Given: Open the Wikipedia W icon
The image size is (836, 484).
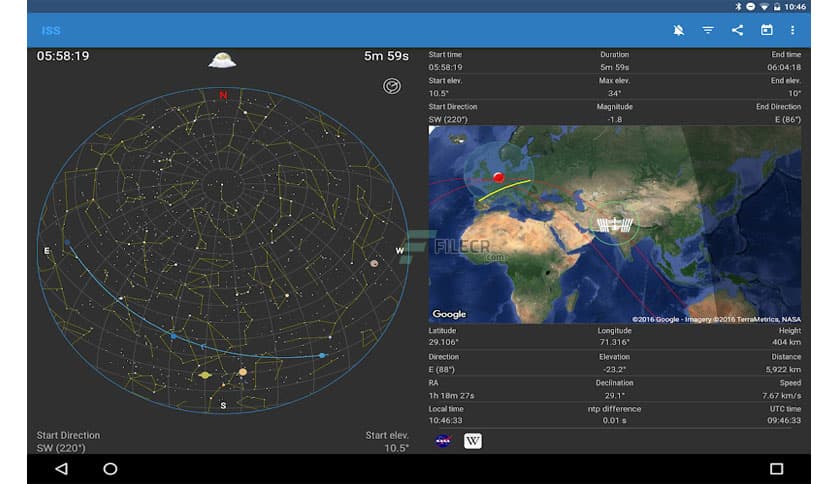Looking at the screenshot, I should pos(472,441).
